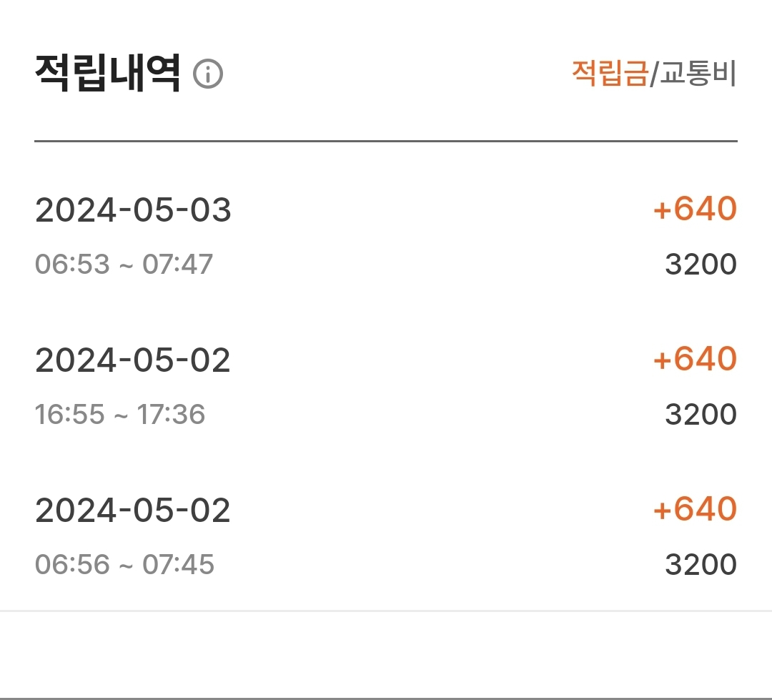This screenshot has height=700, width=772.
Task: Tap the +640 reward above the 16:55 trip fare
Action: click(x=694, y=359)
